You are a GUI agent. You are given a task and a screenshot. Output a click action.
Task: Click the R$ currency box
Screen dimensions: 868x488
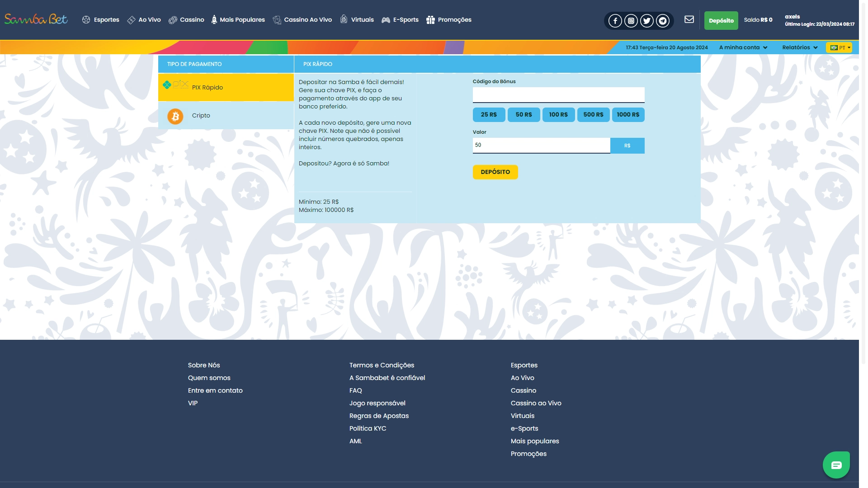click(627, 145)
